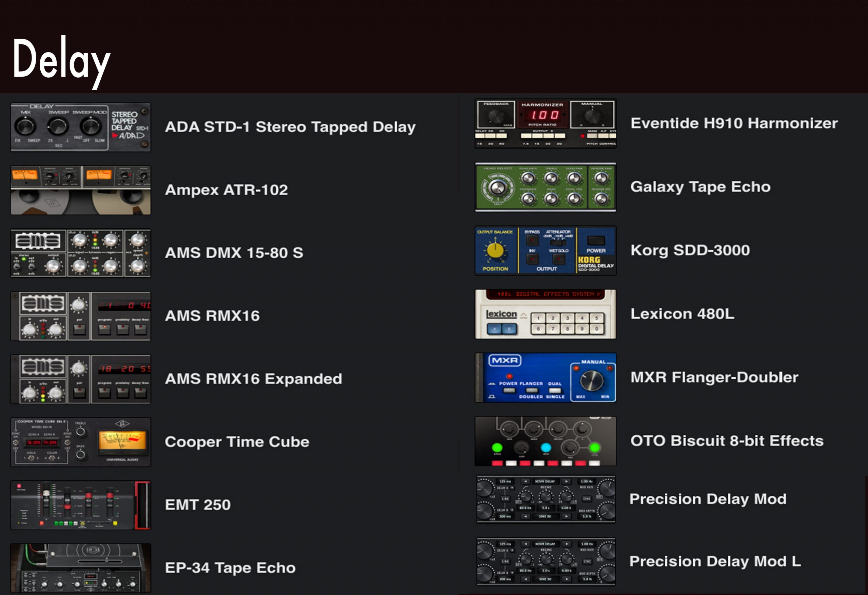Screen dimensions: 868x595
Task: Open the Lexicon 480L plugin thumbnail
Action: tap(545, 314)
